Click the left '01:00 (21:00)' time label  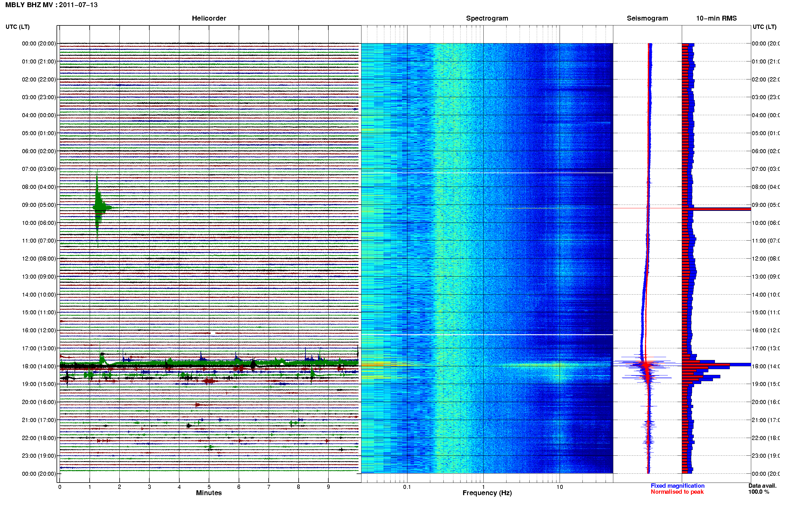(39, 61)
